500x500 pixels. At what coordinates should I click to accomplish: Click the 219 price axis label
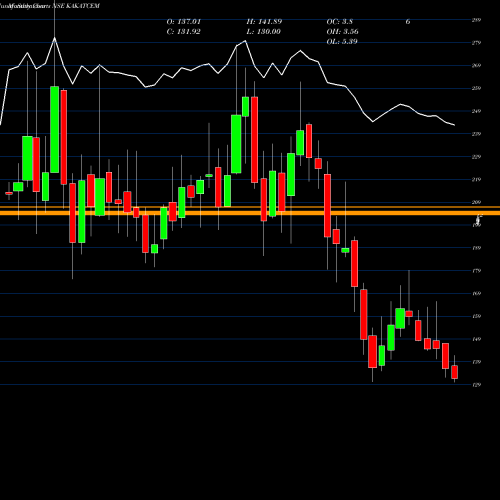[476, 179]
